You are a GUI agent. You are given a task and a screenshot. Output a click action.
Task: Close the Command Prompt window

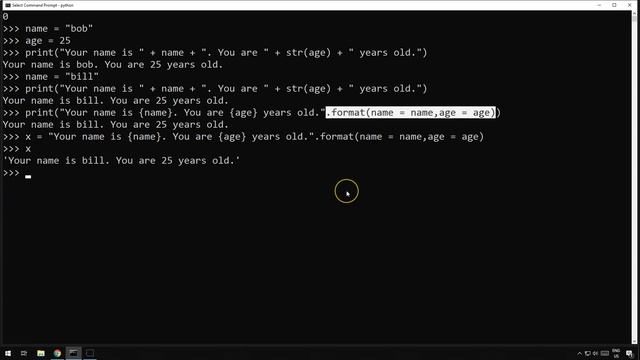point(629,5)
